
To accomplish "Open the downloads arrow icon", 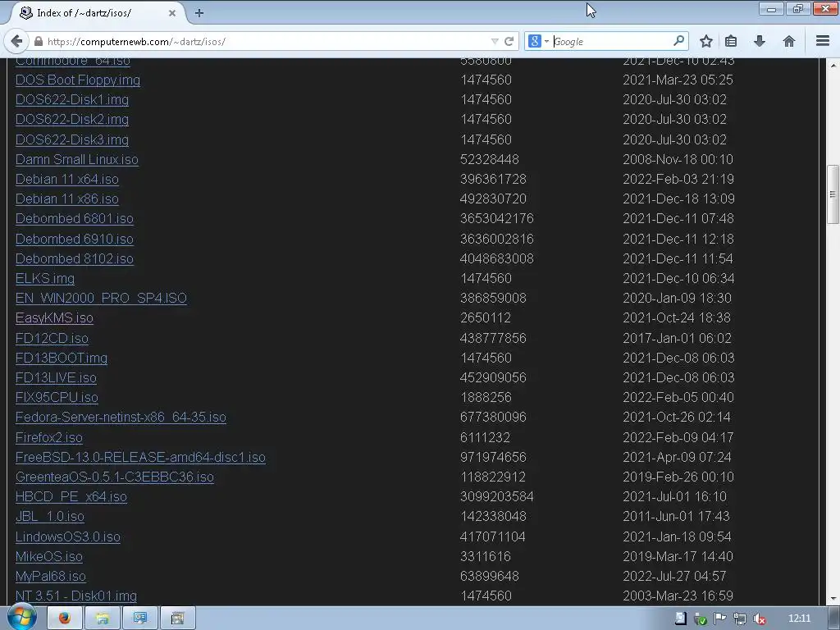I will click(x=759, y=41).
